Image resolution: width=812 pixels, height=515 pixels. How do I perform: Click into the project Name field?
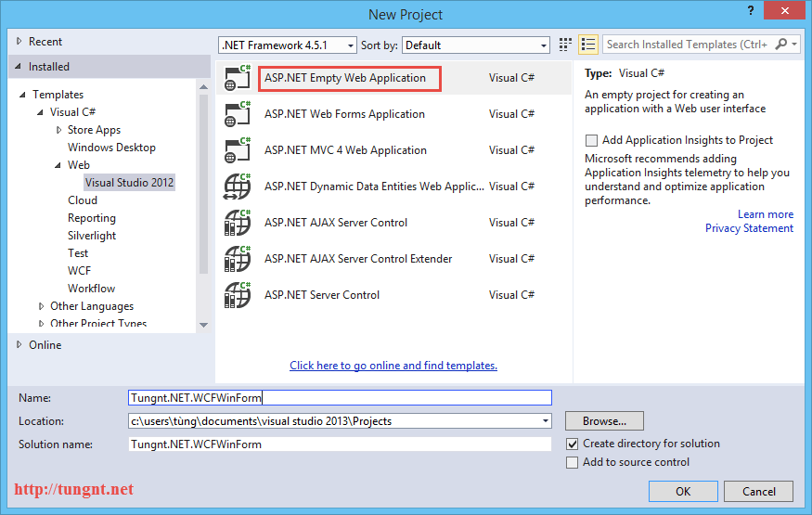point(340,397)
